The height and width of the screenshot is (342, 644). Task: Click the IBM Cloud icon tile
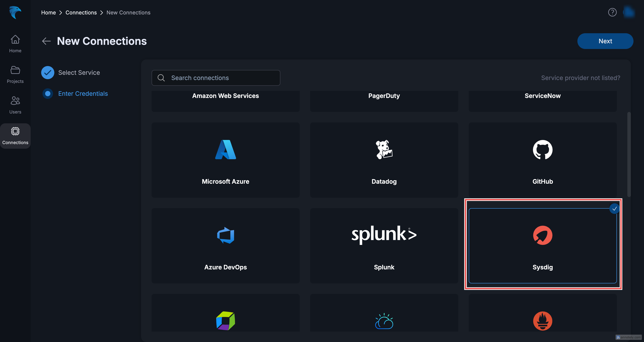(x=384, y=321)
